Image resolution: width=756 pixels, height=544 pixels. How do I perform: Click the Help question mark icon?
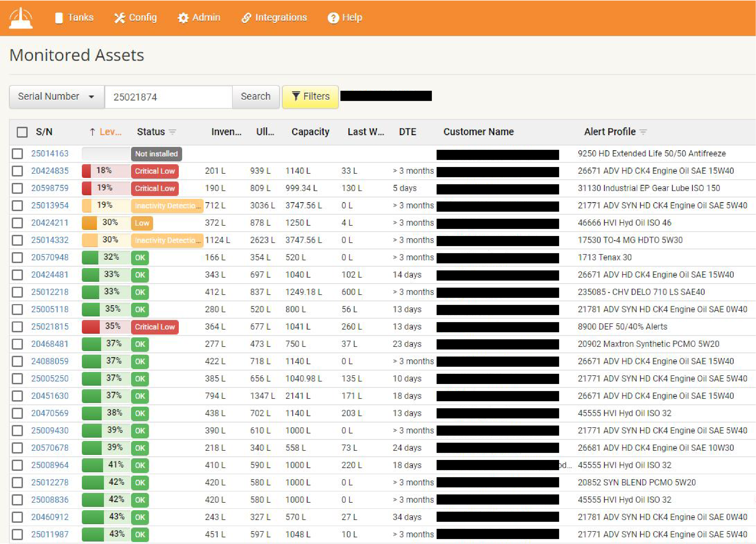[333, 18]
